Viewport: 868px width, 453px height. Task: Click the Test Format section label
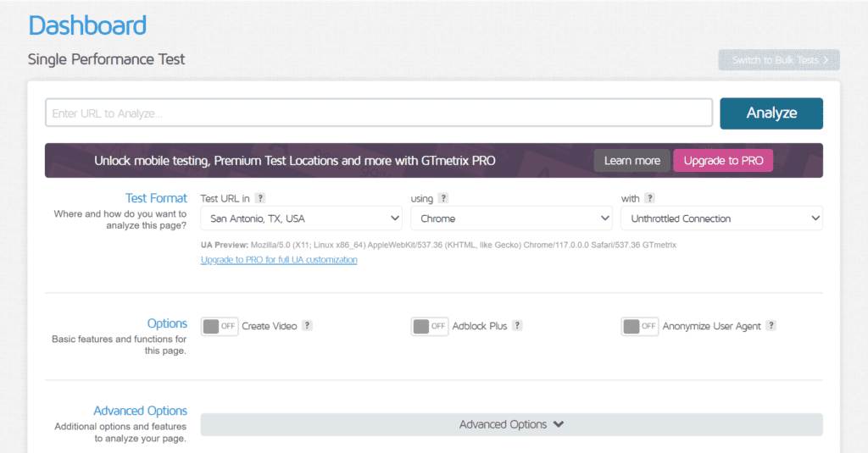click(156, 198)
